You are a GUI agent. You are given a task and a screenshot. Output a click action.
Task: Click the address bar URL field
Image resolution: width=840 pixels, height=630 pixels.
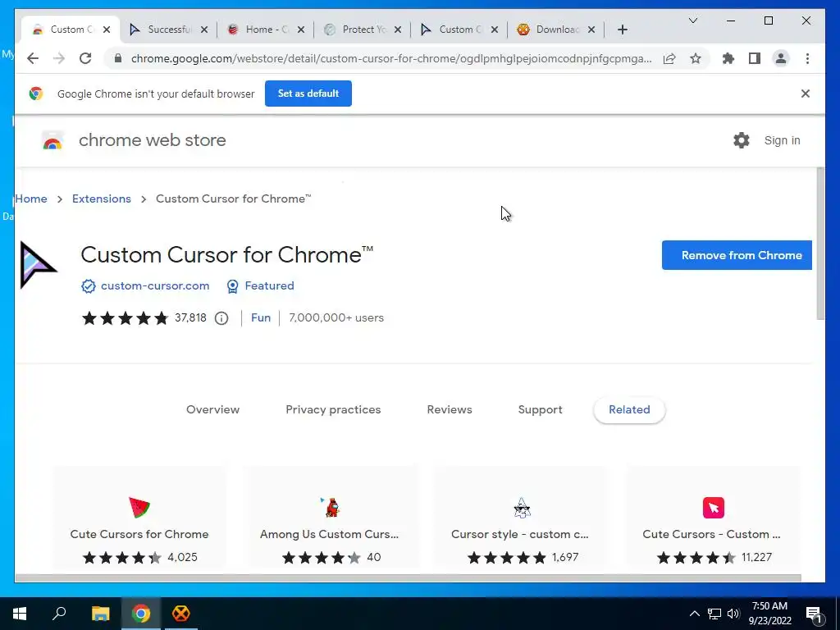[391, 58]
